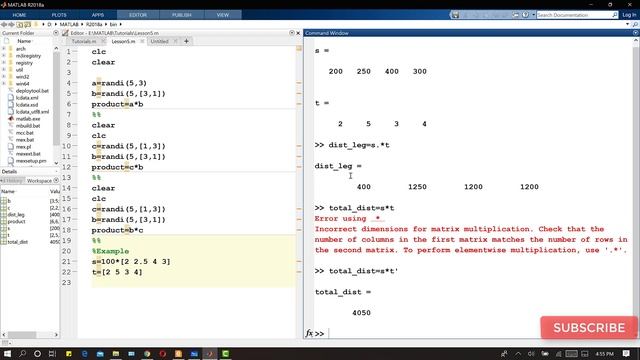Click the total_dist variable icon in Workspace
The image size is (640, 360).
tap(4, 242)
